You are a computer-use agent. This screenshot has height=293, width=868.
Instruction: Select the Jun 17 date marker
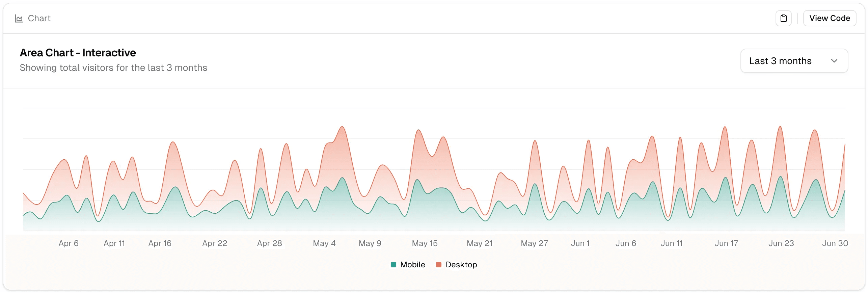coord(726,243)
